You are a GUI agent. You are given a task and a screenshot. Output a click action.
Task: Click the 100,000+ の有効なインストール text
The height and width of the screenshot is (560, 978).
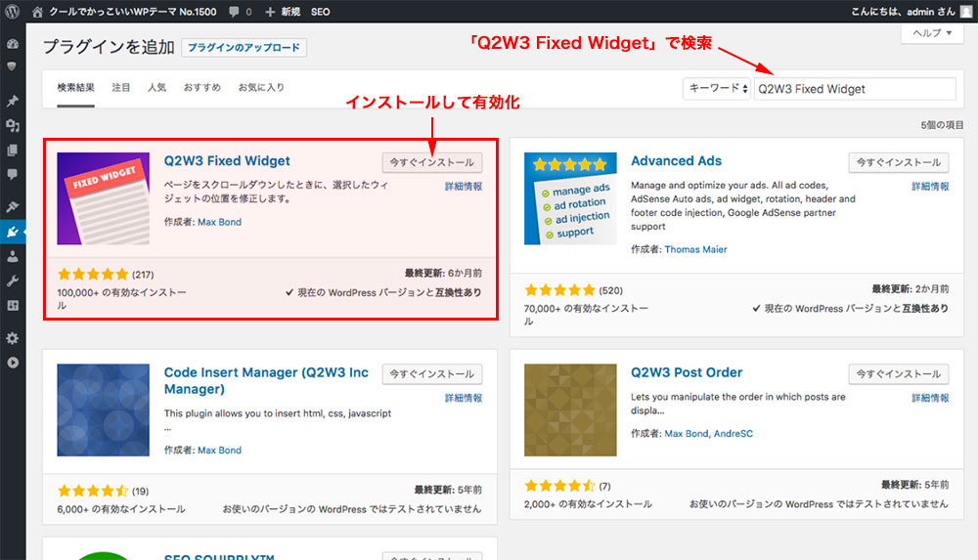[x=121, y=299]
